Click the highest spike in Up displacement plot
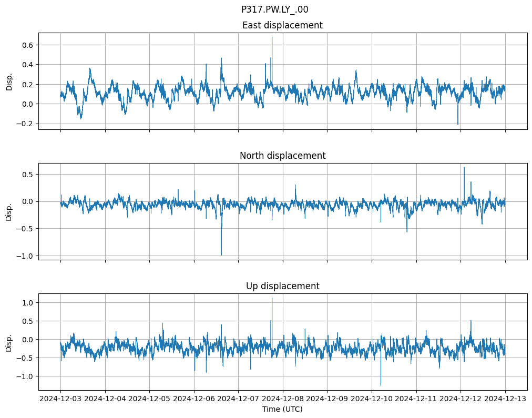 pyautogui.click(x=272, y=299)
